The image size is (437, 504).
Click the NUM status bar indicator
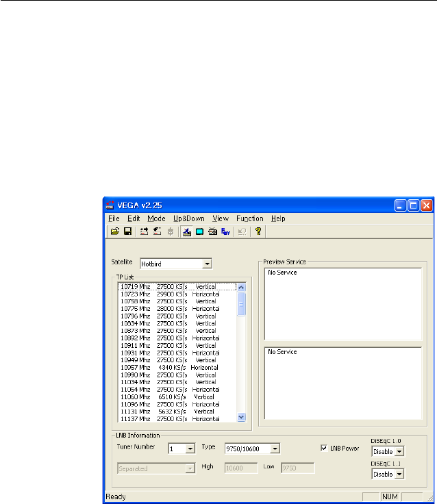coord(390,497)
